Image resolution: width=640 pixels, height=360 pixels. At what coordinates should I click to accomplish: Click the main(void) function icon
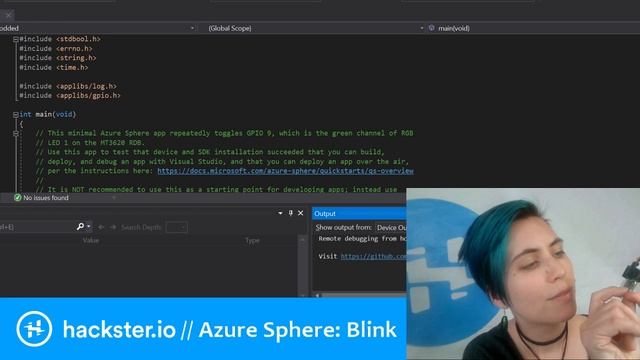(x=431, y=28)
